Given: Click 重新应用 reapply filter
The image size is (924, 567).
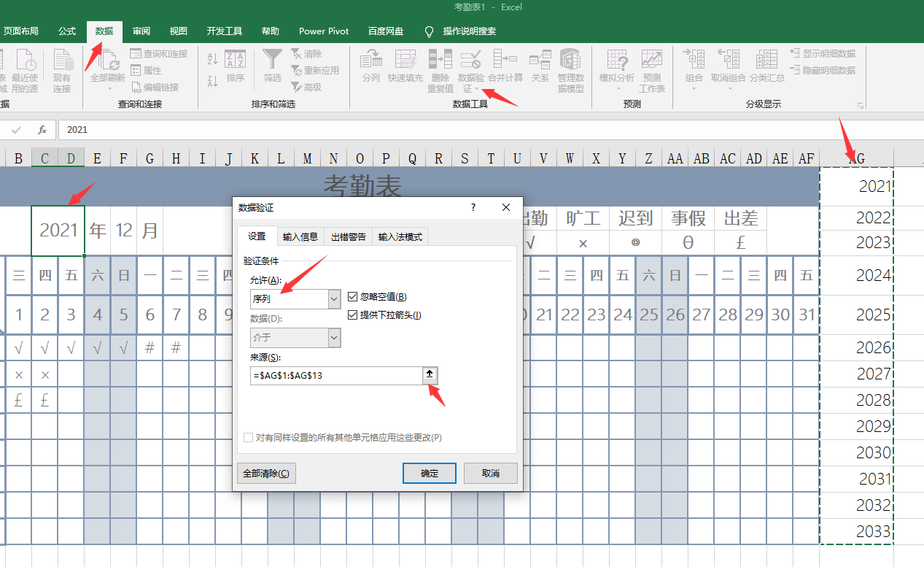Looking at the screenshot, I should pos(315,71).
